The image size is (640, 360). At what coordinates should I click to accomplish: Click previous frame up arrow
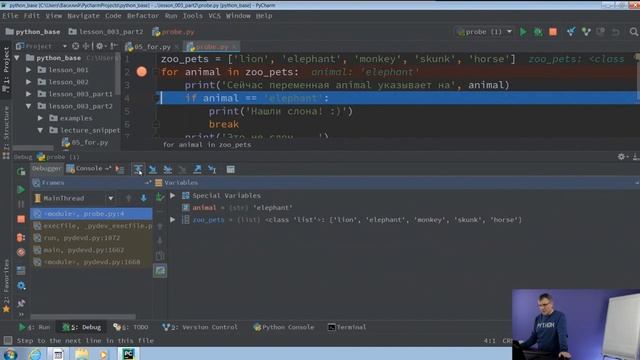coord(129,198)
